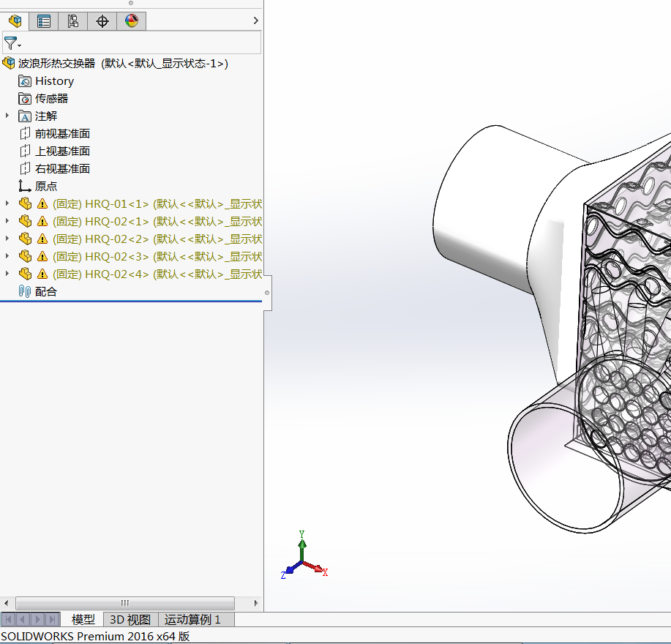Expand the HRQ-01<1> component

(x=7, y=203)
